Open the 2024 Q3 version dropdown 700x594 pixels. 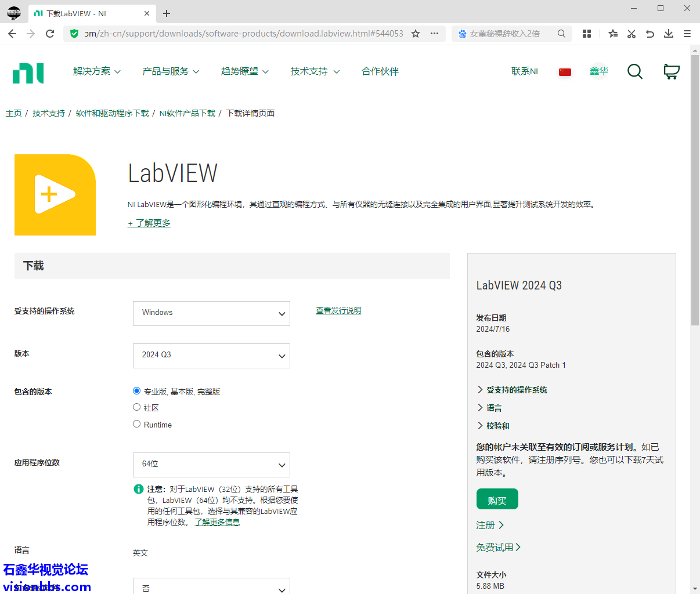(x=211, y=356)
